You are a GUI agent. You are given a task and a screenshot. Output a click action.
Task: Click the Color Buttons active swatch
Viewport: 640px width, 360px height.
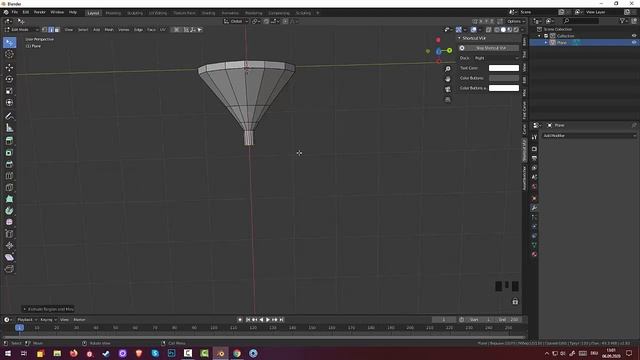(x=504, y=88)
